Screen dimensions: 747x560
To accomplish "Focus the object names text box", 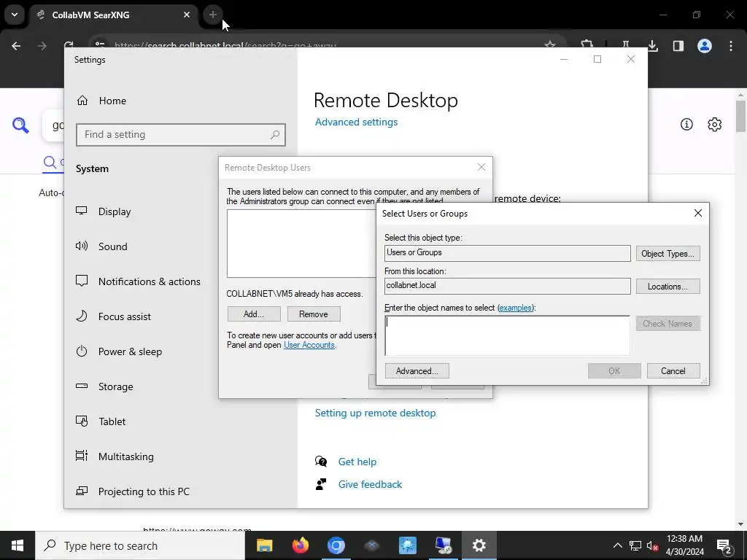I will pyautogui.click(x=508, y=335).
